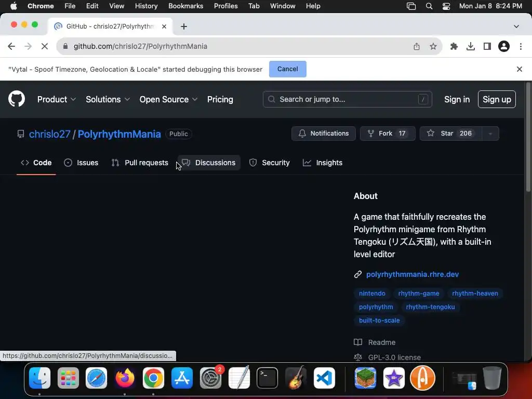Open the share page icon in address bar
This screenshot has height=399, width=532.
coord(417,46)
